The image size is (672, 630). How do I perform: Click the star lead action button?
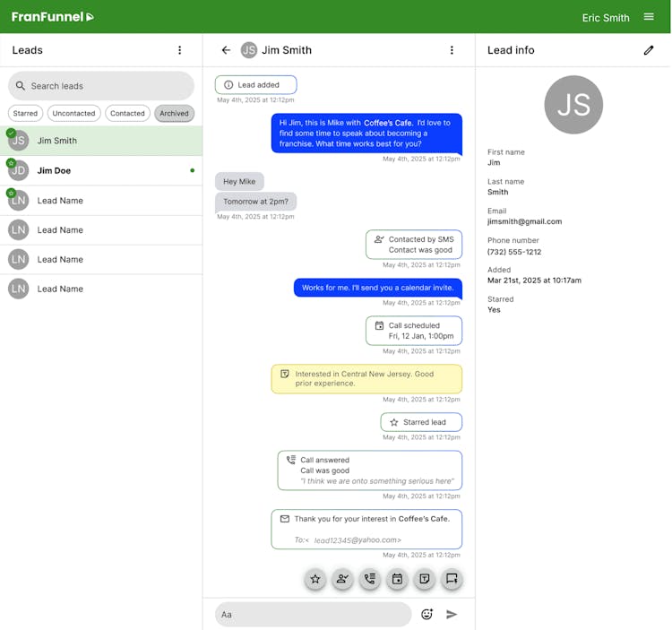(x=315, y=579)
